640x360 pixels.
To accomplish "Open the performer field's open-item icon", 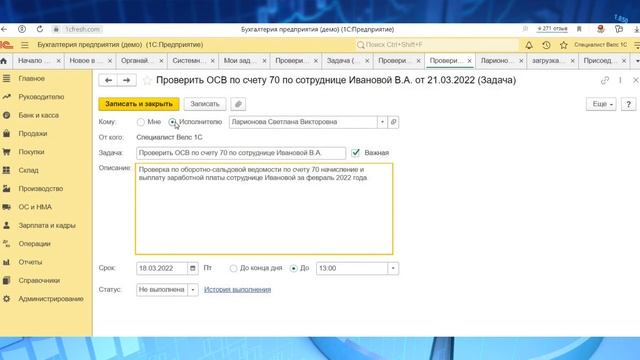I will point(393,122).
